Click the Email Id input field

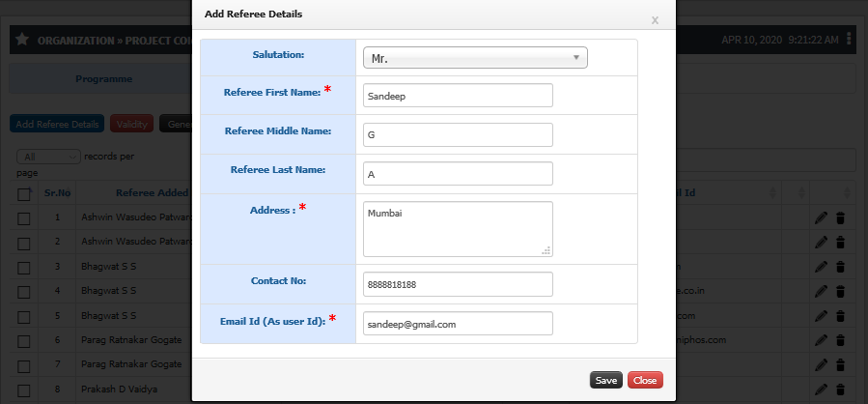click(x=458, y=324)
